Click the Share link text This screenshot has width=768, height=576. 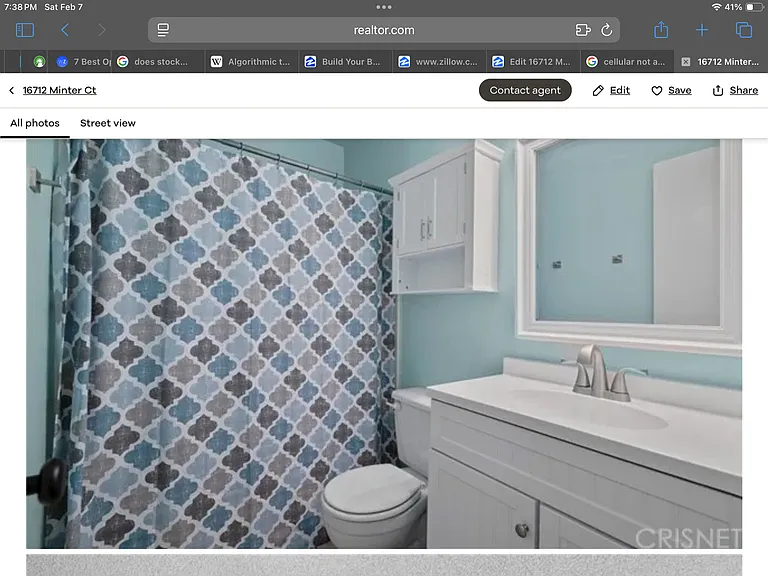744,90
